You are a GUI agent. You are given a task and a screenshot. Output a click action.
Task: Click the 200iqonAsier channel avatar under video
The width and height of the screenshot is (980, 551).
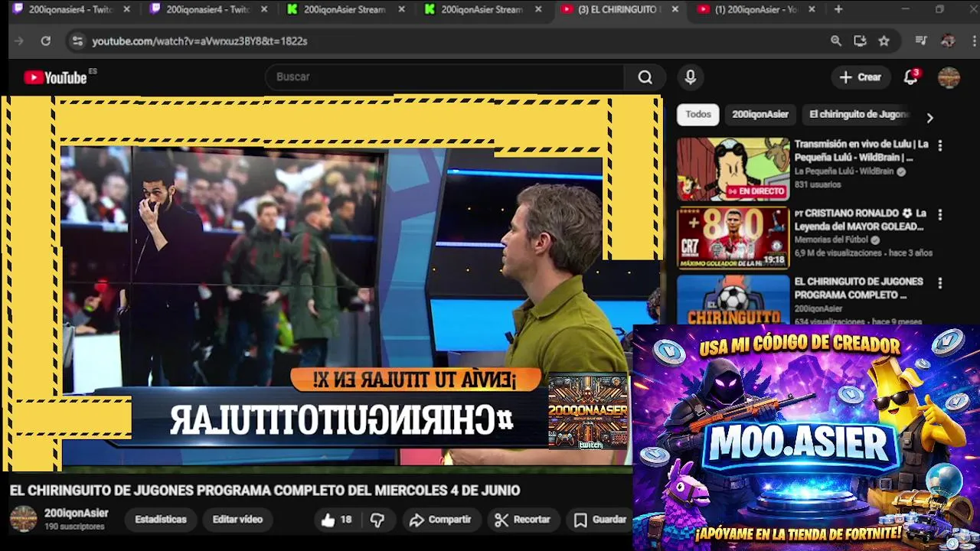[23, 519]
